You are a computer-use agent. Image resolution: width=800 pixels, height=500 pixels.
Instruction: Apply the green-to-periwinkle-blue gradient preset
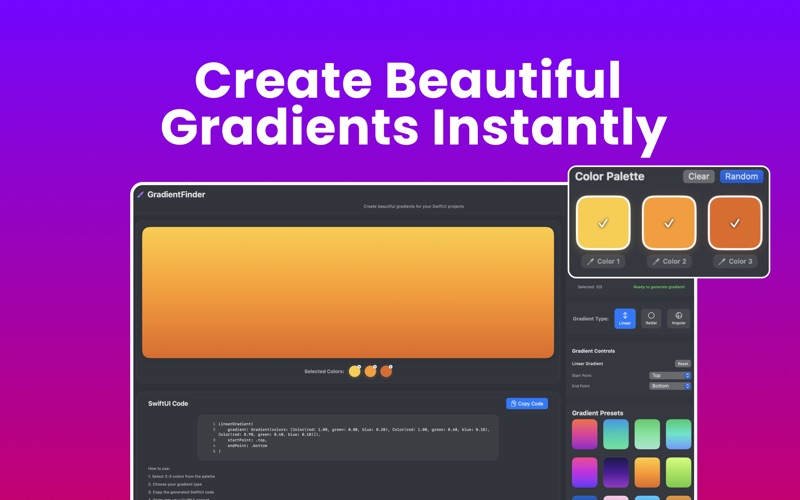point(678,434)
